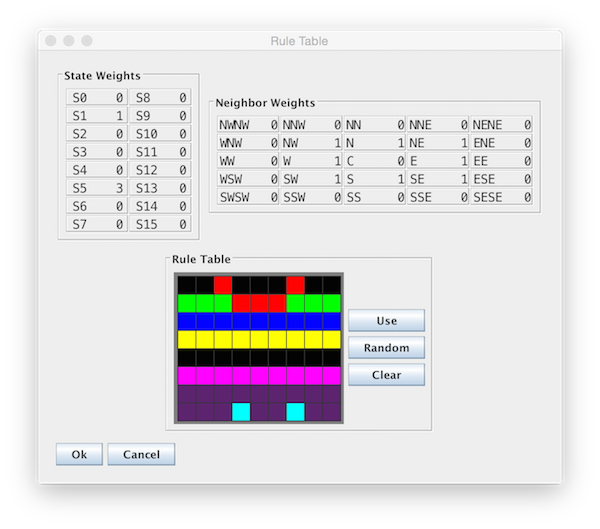Click the SS neighbor weight field
Image resolution: width=600 pixels, height=529 pixels.
tap(375, 197)
